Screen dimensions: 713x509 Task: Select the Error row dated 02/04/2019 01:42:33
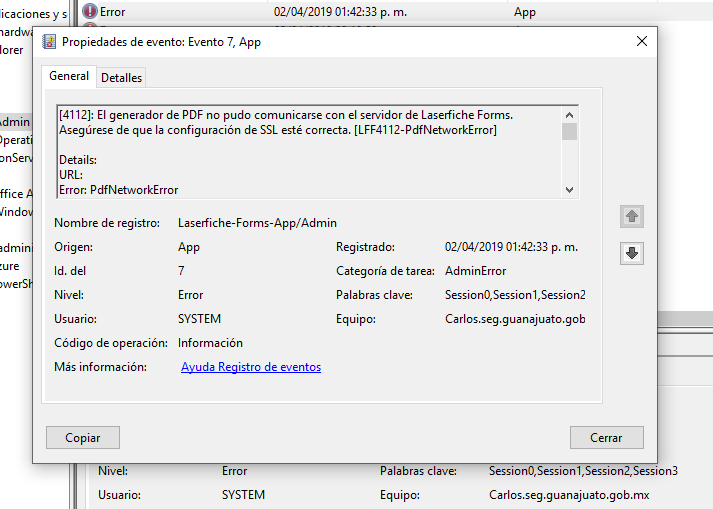pos(396,12)
